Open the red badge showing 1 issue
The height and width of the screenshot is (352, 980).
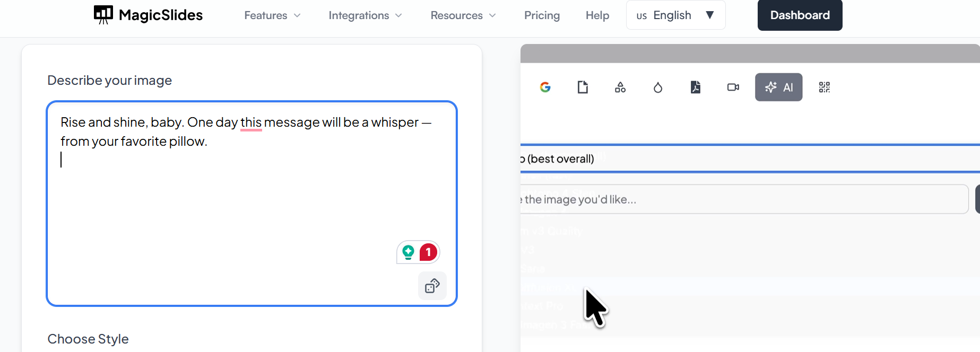[428, 252]
